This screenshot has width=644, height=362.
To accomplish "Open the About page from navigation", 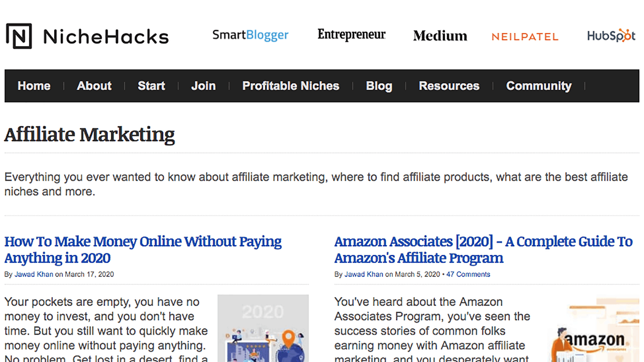I will pyautogui.click(x=94, y=86).
